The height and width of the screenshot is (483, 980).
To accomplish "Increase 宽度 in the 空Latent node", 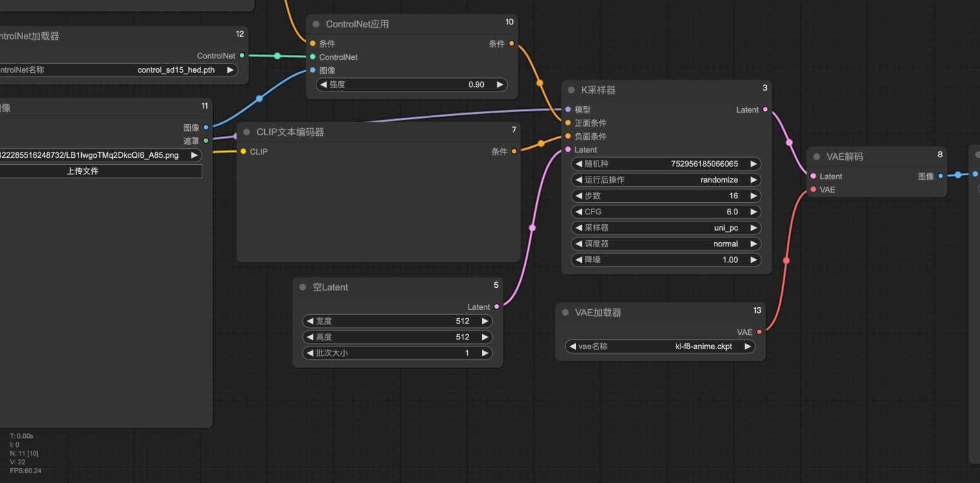I will (485, 321).
